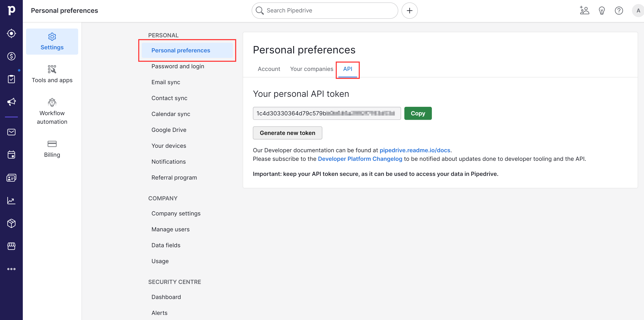Screen dimensions: 644x320
Task: Open Email sync settings
Action: [x=166, y=82]
